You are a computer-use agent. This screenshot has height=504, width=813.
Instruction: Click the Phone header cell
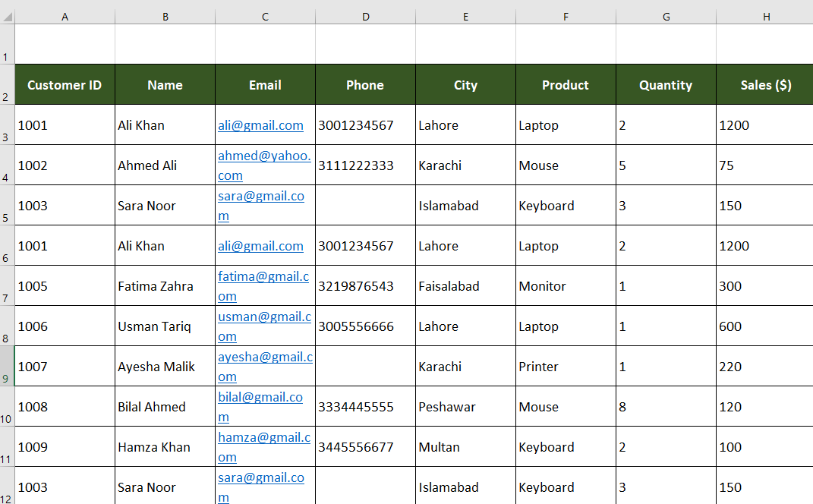366,84
